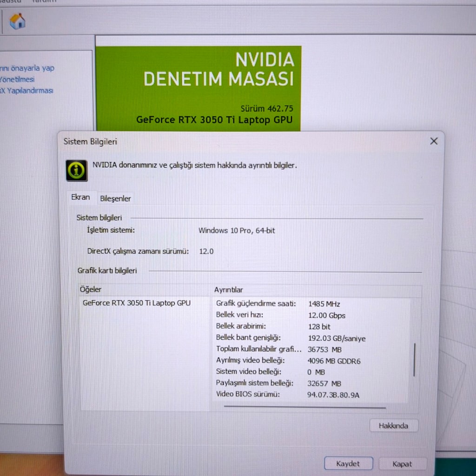Viewport: 476px width, 476px height.
Task: Click the Windows 10 Pro, 64-bit text
Action: [x=237, y=231]
